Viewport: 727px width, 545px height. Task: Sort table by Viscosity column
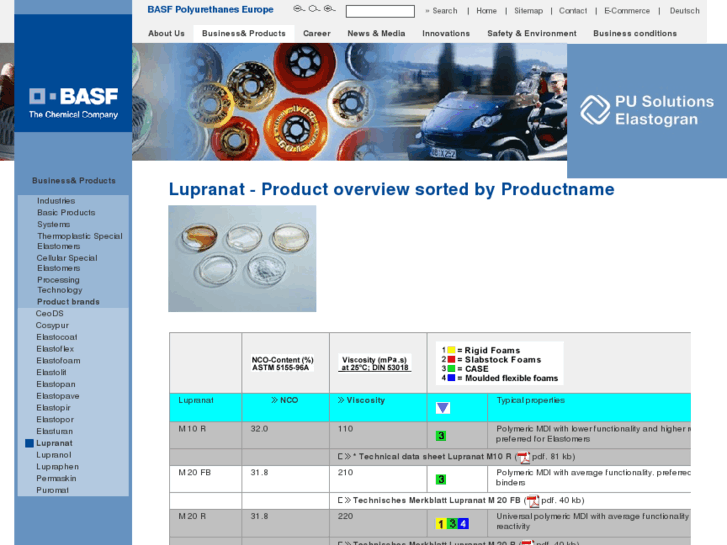pyautogui.click(x=361, y=400)
